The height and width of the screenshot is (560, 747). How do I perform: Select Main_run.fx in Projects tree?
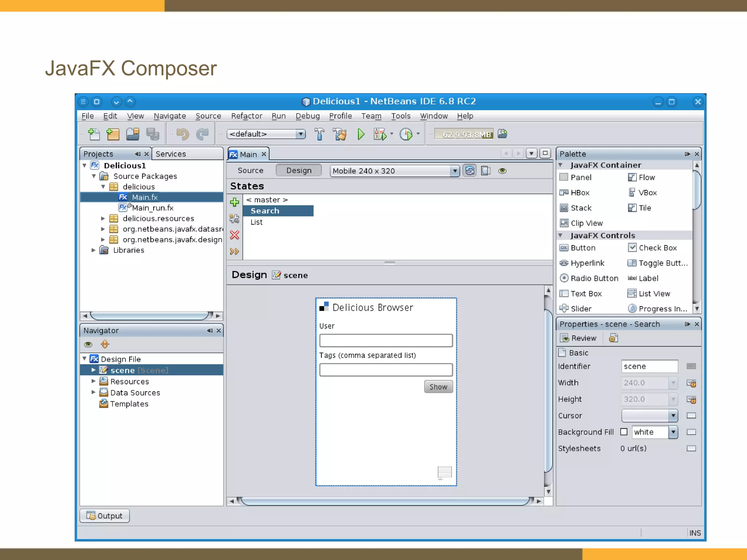point(146,207)
